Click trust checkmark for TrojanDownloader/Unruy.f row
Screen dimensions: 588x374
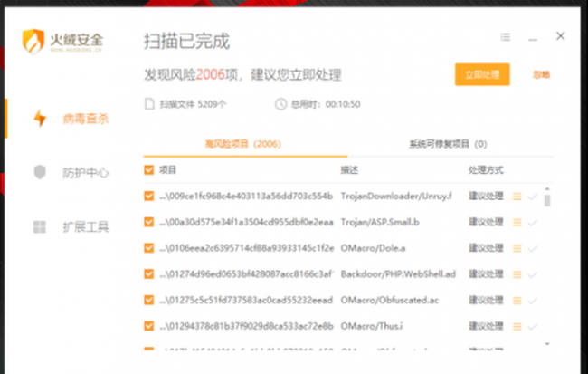tap(532, 197)
